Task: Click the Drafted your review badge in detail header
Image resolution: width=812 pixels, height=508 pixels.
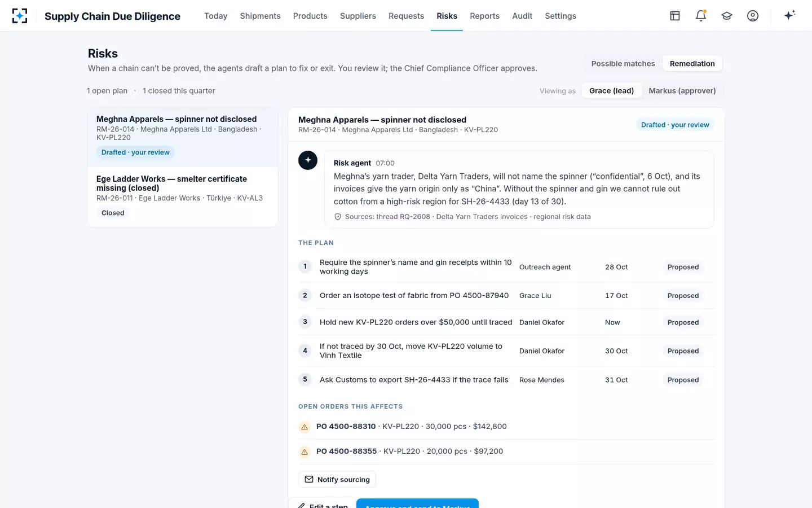Action: click(675, 125)
